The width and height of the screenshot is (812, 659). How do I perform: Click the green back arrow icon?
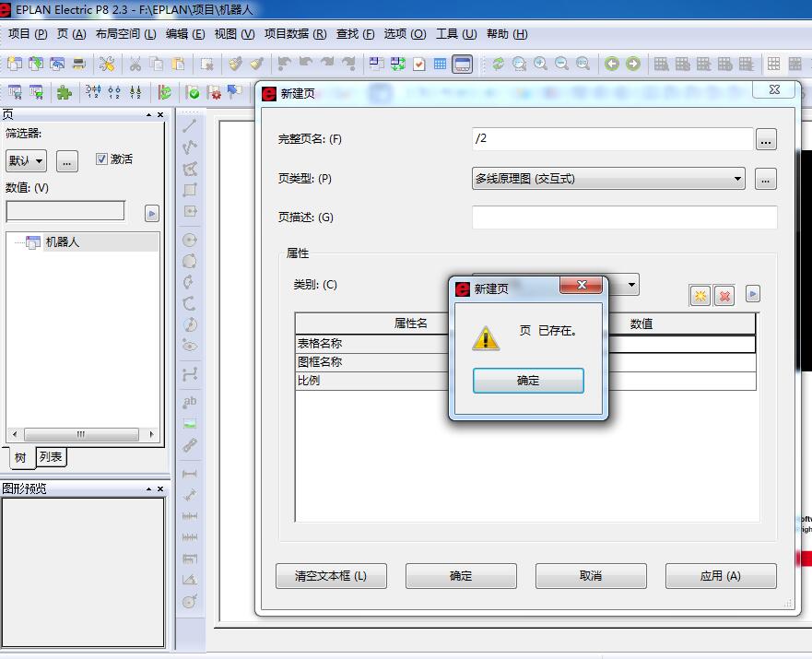(x=612, y=64)
